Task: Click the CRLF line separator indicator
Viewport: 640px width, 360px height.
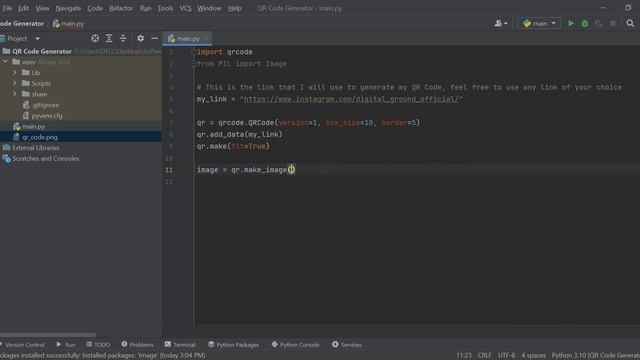Action: 484,356
